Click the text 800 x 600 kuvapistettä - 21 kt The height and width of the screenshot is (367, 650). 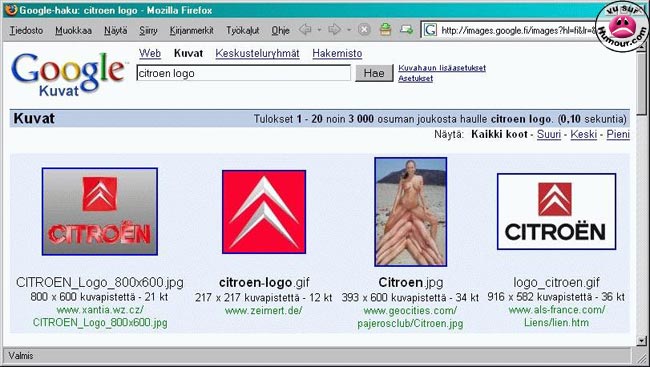pos(99,297)
